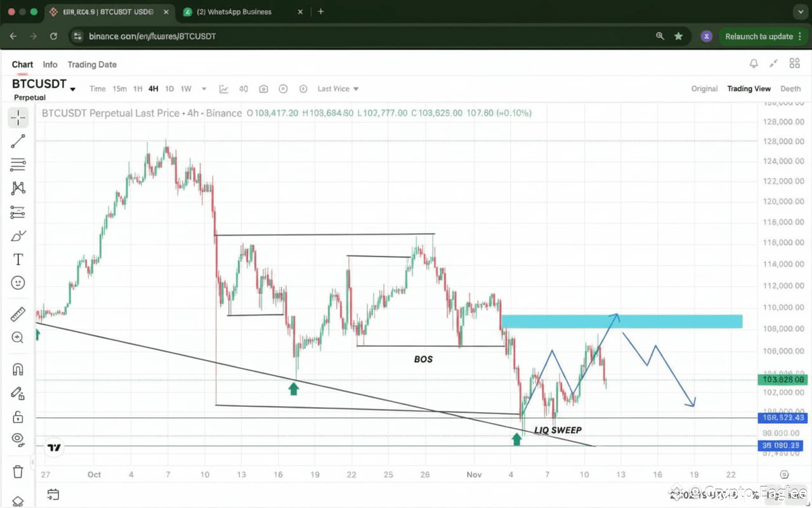This screenshot has width=812, height=508.
Task: Select the brush drawing tool
Action: pyautogui.click(x=18, y=236)
